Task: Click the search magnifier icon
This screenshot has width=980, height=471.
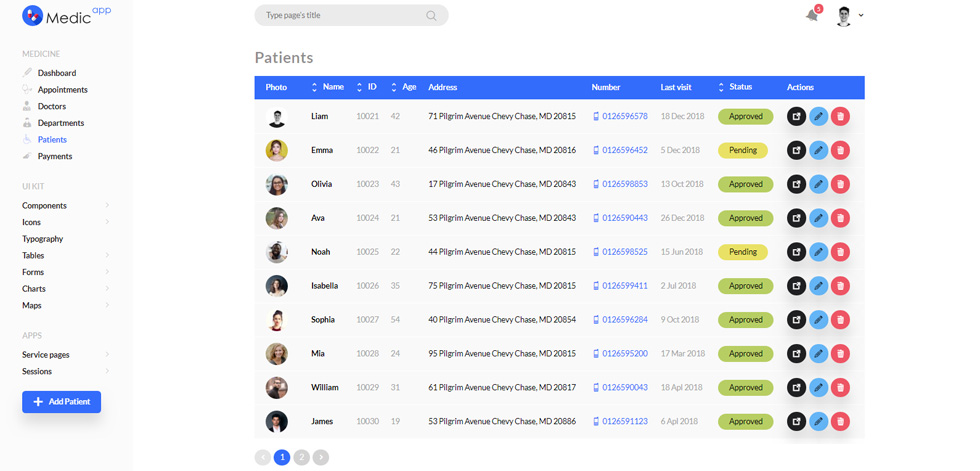Action: [x=431, y=16]
